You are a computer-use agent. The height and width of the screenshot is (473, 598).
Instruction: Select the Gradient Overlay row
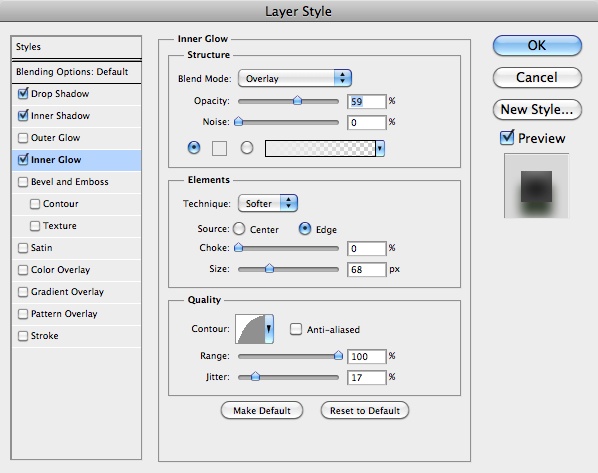click(76, 292)
